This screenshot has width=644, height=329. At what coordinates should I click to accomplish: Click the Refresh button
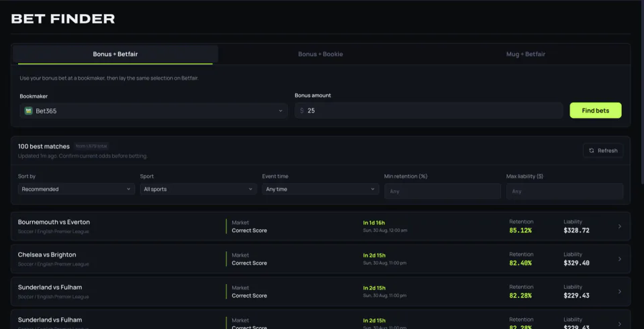[x=603, y=151]
